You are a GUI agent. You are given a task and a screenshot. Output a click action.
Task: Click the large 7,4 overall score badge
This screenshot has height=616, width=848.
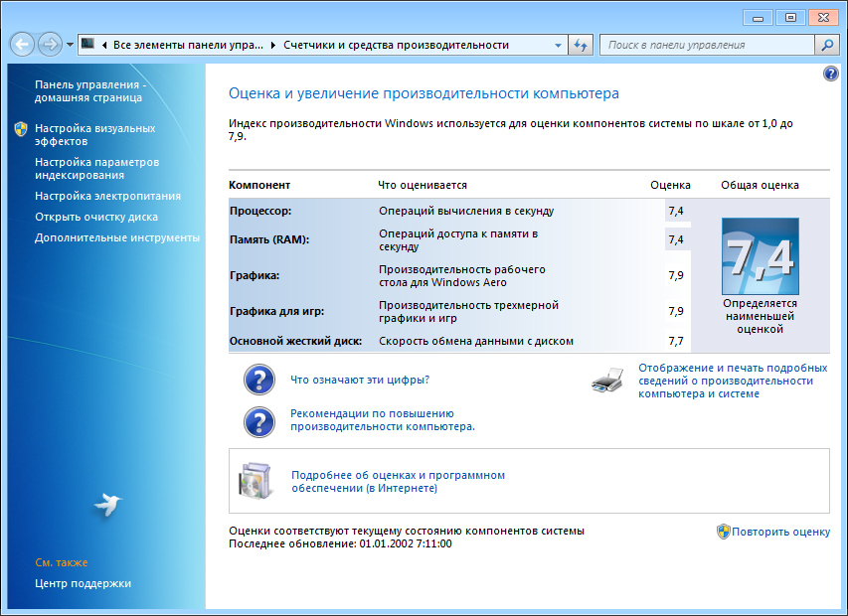coord(760,256)
